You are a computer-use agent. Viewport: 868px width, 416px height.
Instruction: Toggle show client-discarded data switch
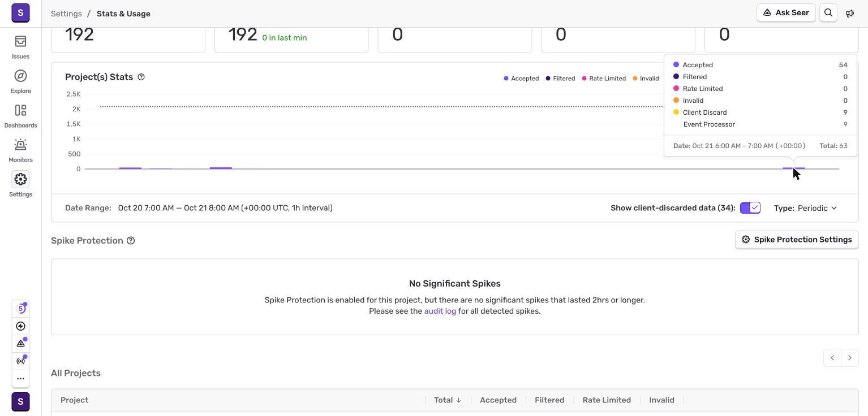(x=750, y=208)
